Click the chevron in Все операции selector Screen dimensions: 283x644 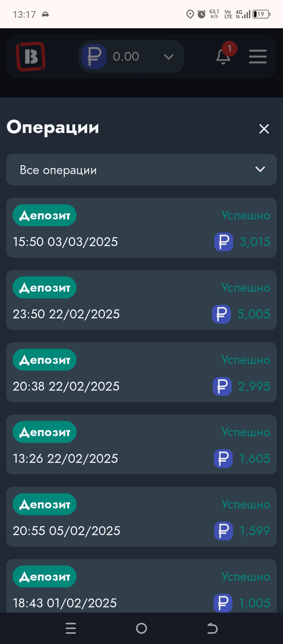[x=260, y=169]
